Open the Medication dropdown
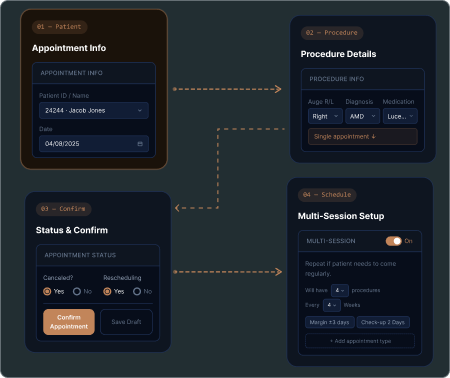 (x=400, y=116)
